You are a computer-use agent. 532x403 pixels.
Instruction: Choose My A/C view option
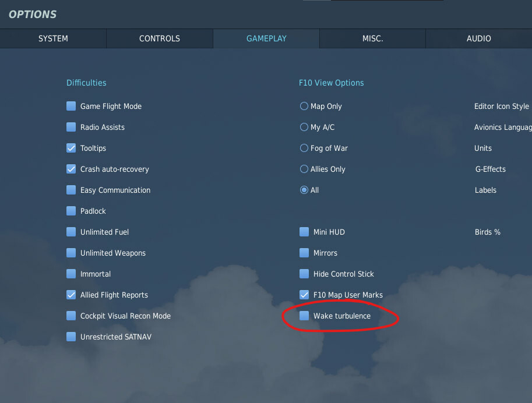(304, 127)
